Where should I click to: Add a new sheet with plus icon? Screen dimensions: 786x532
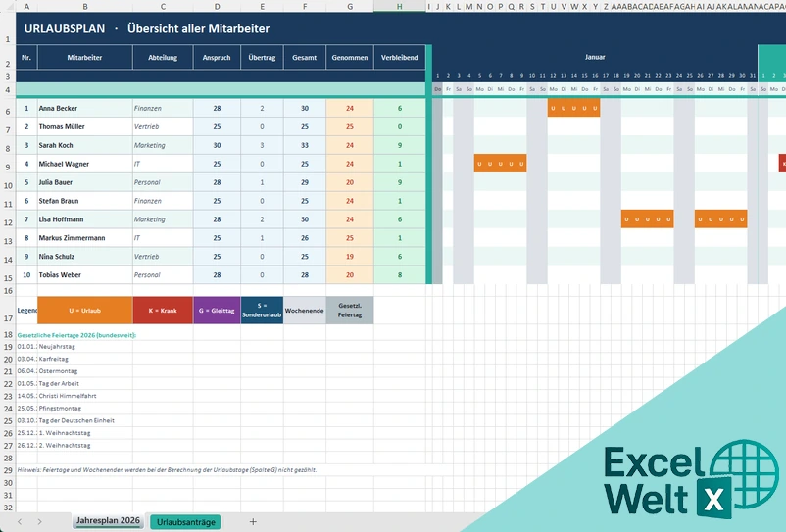pyautogui.click(x=253, y=522)
